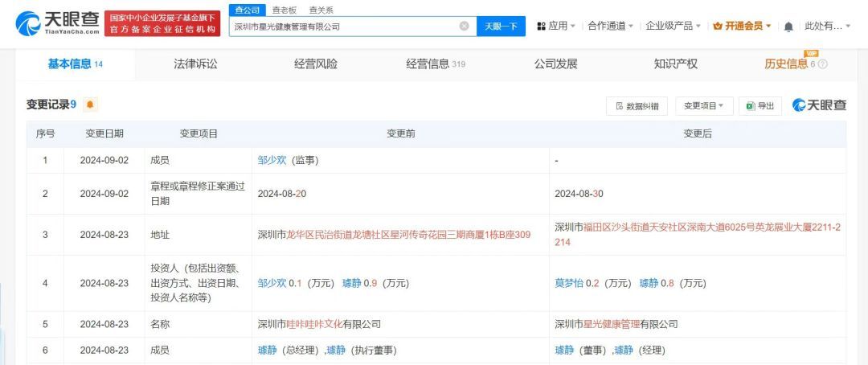
Task: Open the 邹少欢 link in row 1
Action: (272, 160)
